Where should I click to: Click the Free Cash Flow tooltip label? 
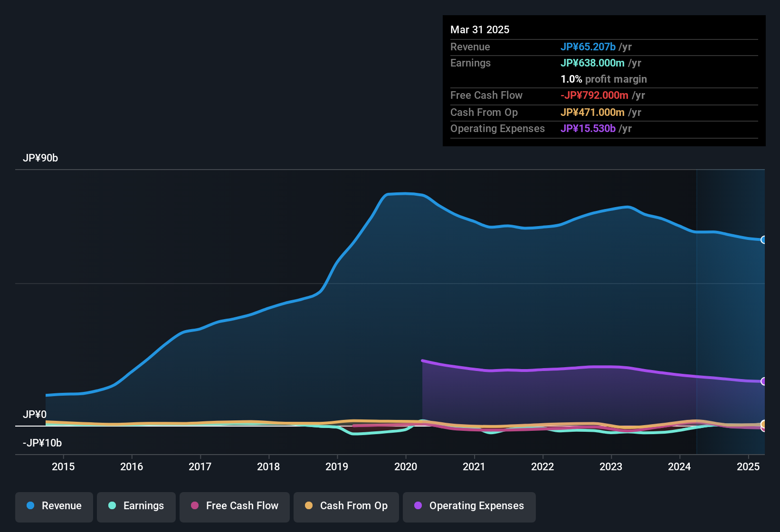click(486, 95)
